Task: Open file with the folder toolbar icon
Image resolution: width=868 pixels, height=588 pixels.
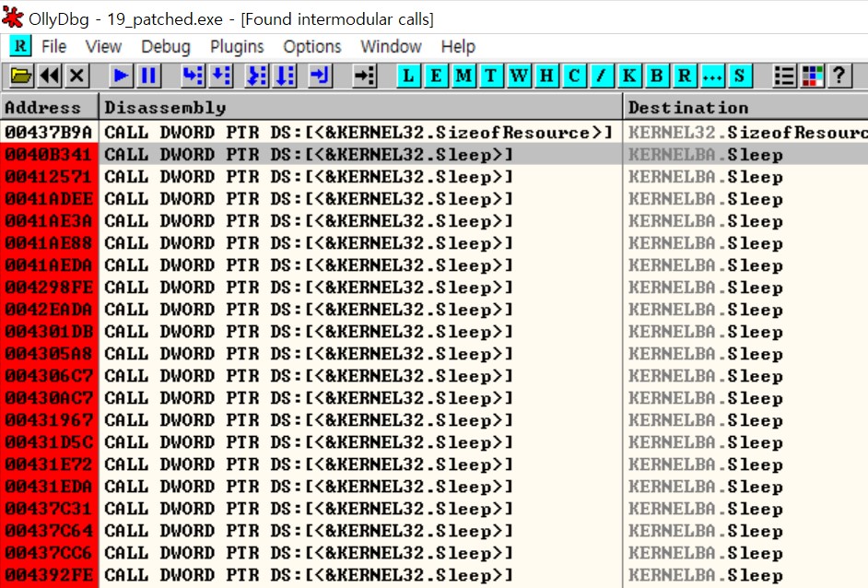Action: pos(21,76)
